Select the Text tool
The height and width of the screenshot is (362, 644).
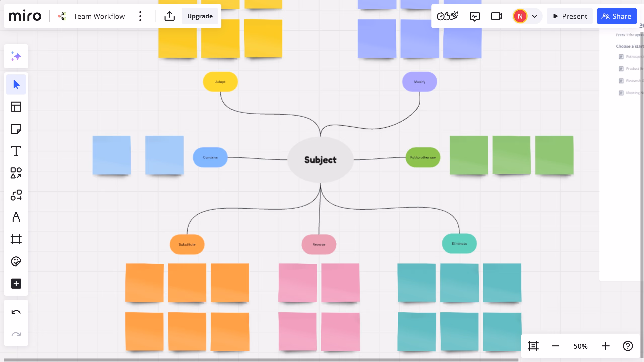pos(16,151)
